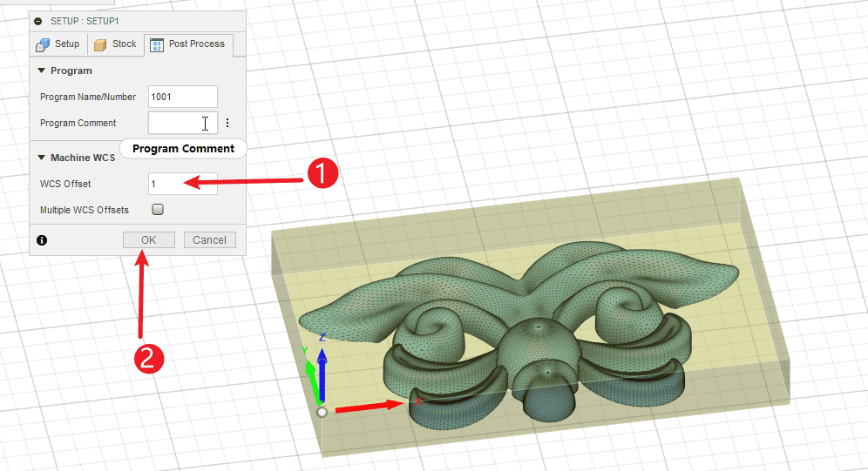
Task: Switch to the Setup tab
Action: (58, 44)
